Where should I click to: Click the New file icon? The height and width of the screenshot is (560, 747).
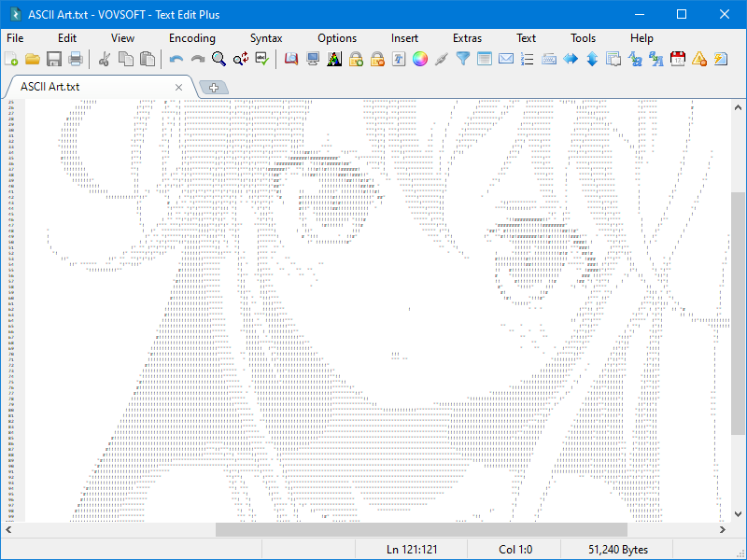point(11,59)
